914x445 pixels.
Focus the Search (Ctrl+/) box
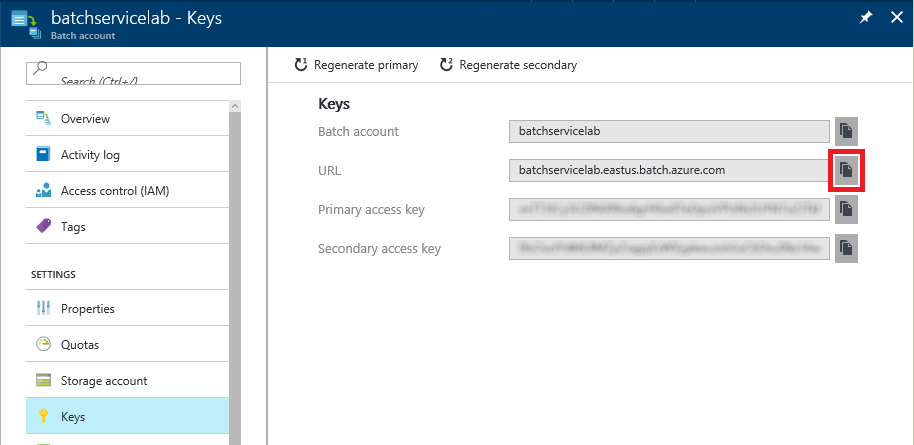click(133, 73)
